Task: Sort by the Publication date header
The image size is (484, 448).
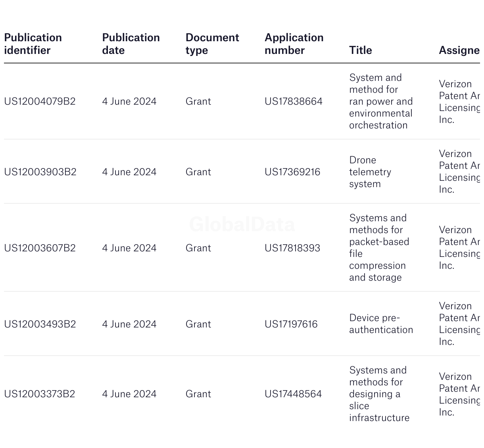Action: [x=131, y=44]
